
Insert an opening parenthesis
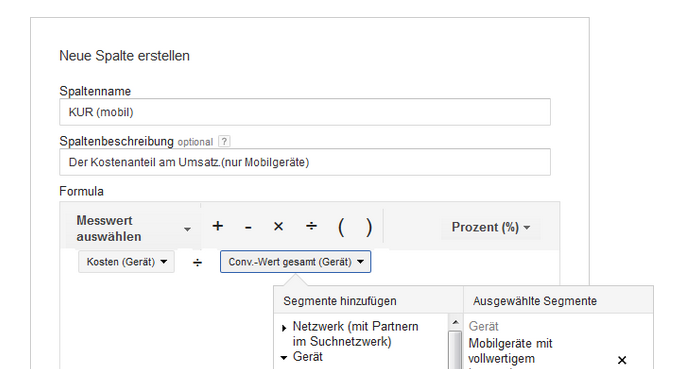pyautogui.click(x=341, y=227)
